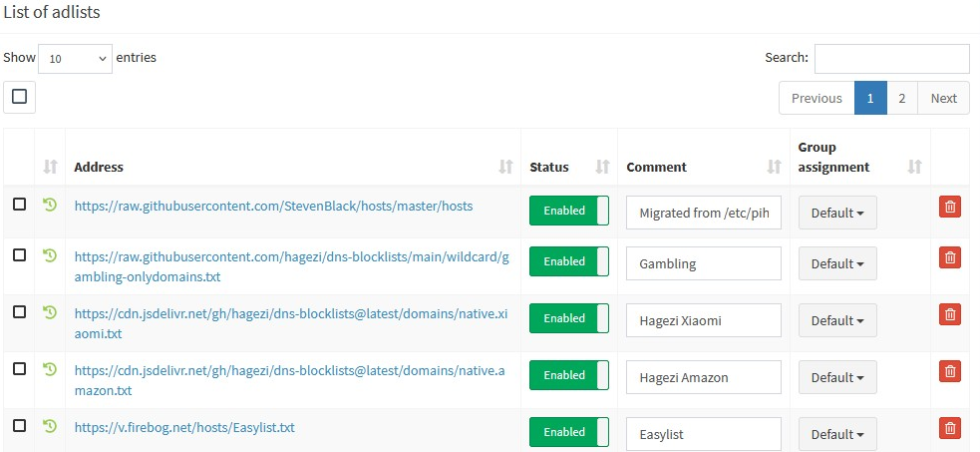Tick the select-all checkbox above table
980x452 pixels.
click(x=19, y=97)
